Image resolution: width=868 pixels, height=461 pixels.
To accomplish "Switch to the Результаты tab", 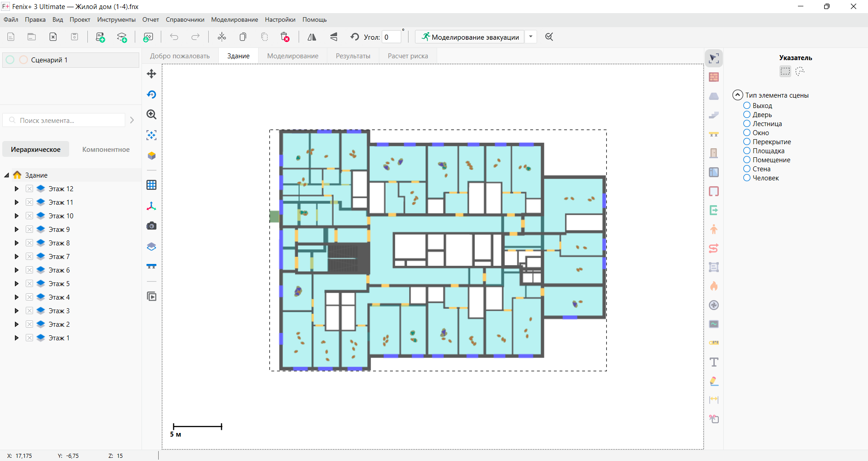I will tap(353, 56).
